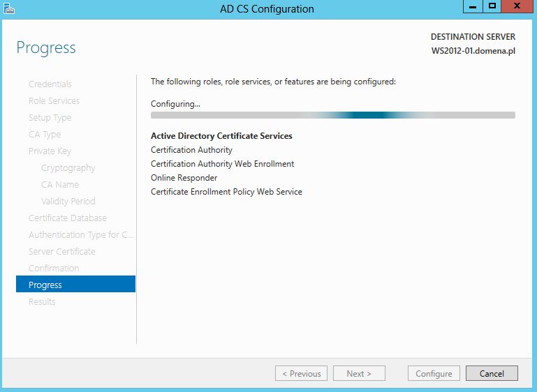Close the AD CS Configuration window
This screenshot has height=392, width=537.
click(x=517, y=6)
